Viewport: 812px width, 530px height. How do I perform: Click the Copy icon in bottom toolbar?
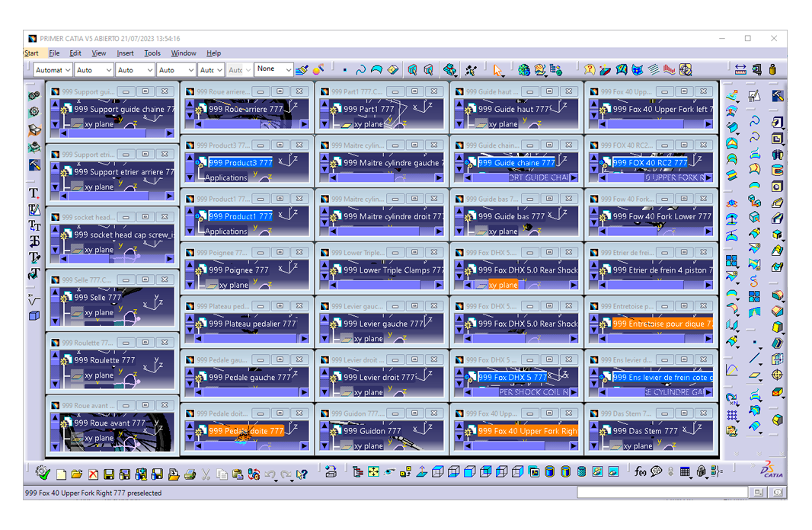pos(222,474)
